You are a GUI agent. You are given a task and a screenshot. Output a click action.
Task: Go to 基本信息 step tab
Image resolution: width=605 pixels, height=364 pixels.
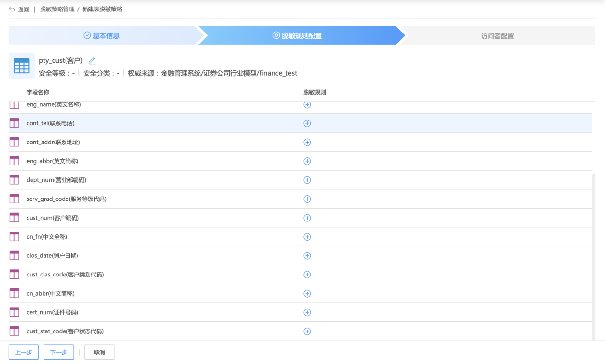click(x=101, y=35)
